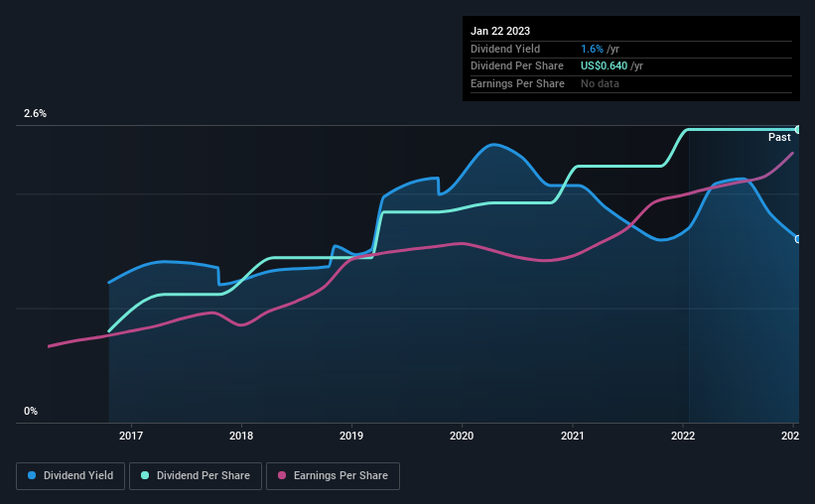Select the 2021 x-axis year label
The width and height of the screenshot is (815, 504).
coord(572,436)
